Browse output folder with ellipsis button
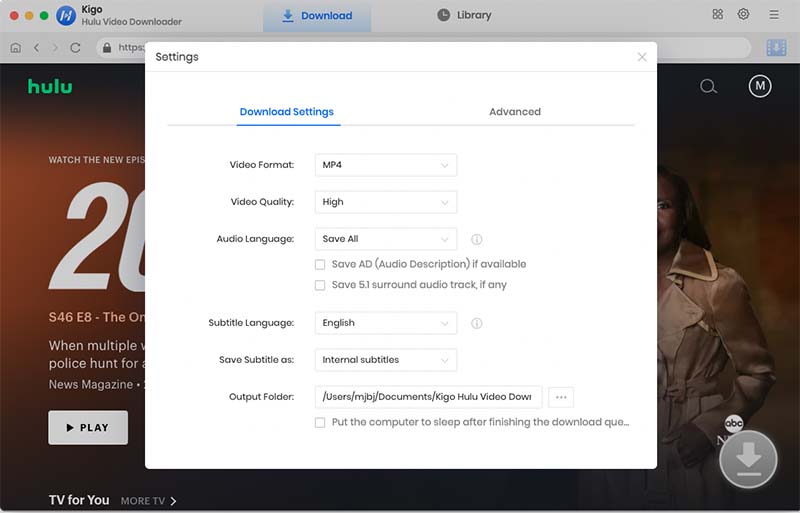The width and height of the screenshot is (800, 513). 561,397
